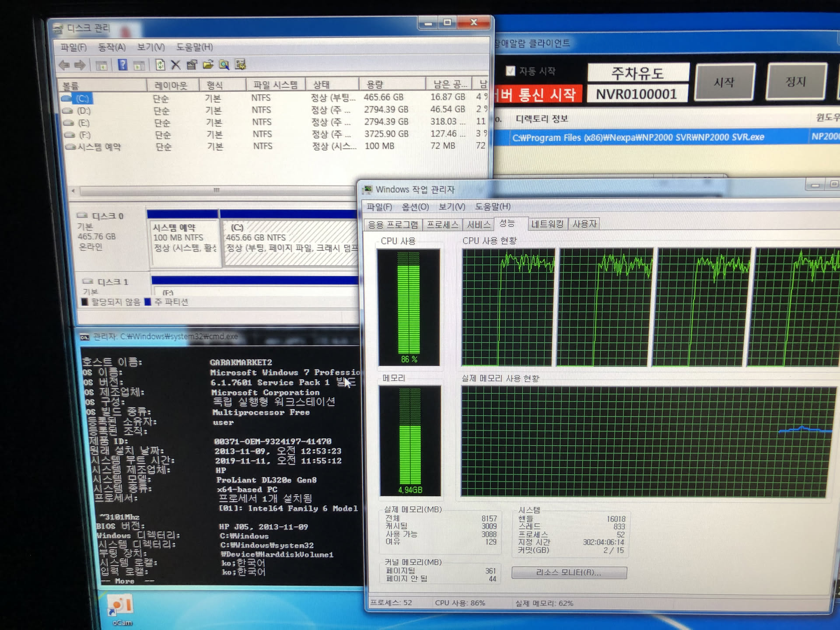Click the open folder toolbar icon
This screenshot has width=840, height=630.
[x=208, y=65]
